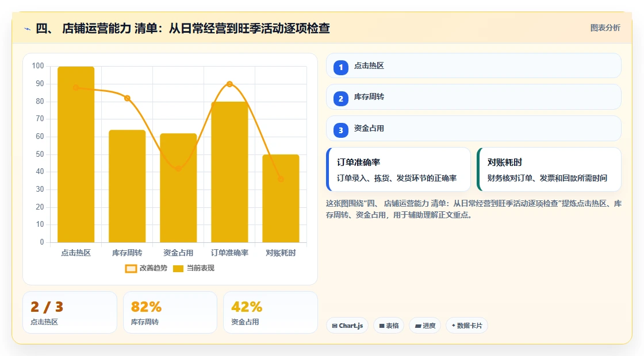Screen dimensions: 644x356
Task: Click the Chart.js tag
Action: [x=347, y=326]
